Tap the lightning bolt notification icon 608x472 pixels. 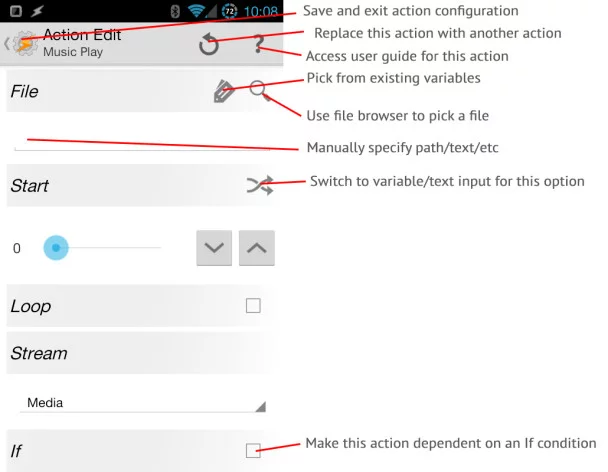[x=37, y=11]
